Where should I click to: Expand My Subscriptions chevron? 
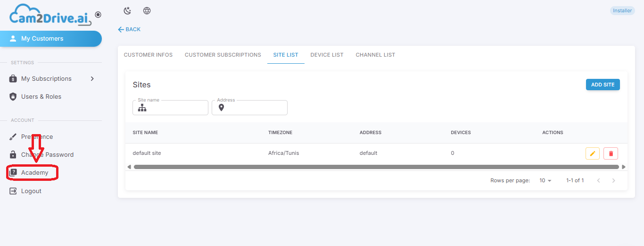pos(92,79)
